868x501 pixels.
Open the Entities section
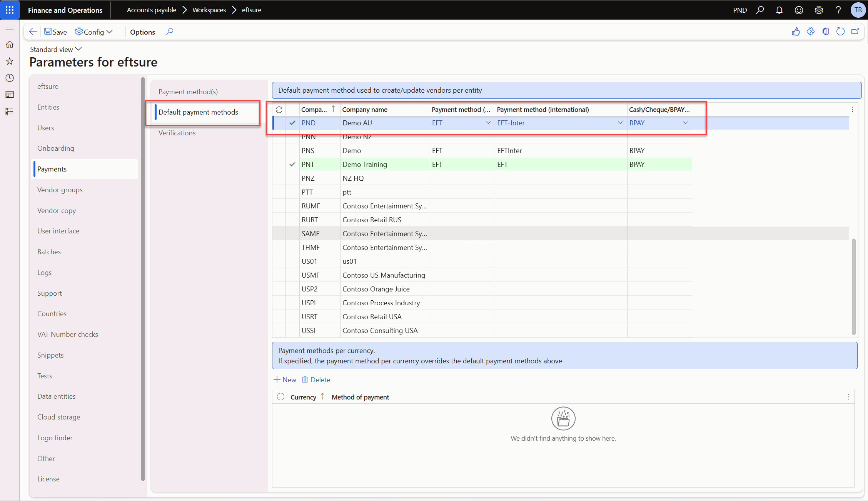pyautogui.click(x=48, y=107)
